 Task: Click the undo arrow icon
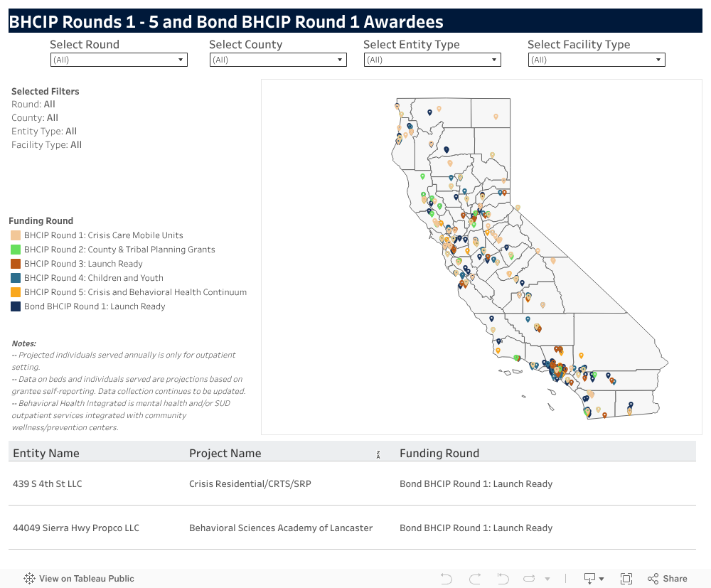pos(447,579)
